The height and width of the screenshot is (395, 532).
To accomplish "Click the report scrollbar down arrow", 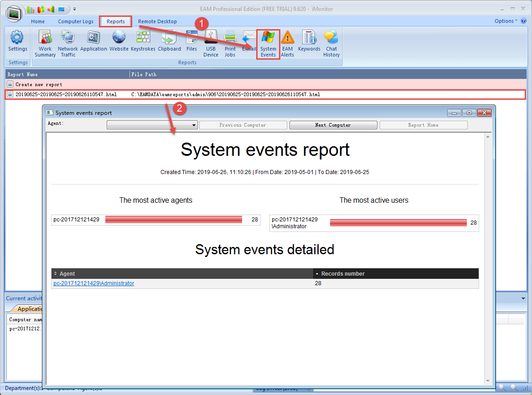I will [x=488, y=381].
